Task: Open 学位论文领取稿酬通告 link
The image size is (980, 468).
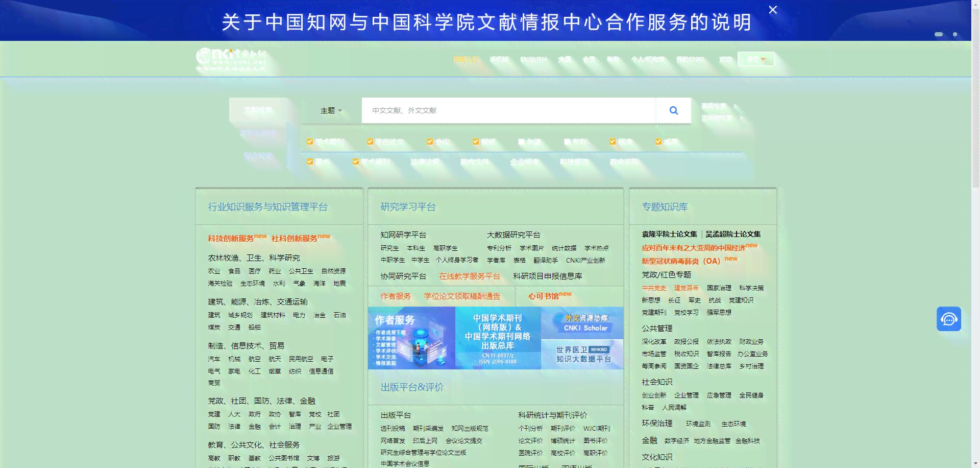Action: (462, 296)
